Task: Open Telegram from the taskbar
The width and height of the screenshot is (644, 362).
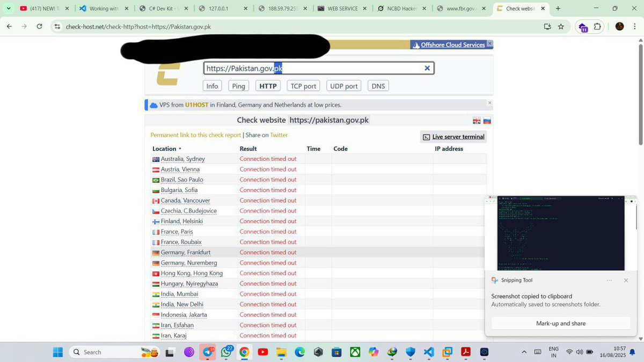Action: pyautogui.click(x=208, y=352)
